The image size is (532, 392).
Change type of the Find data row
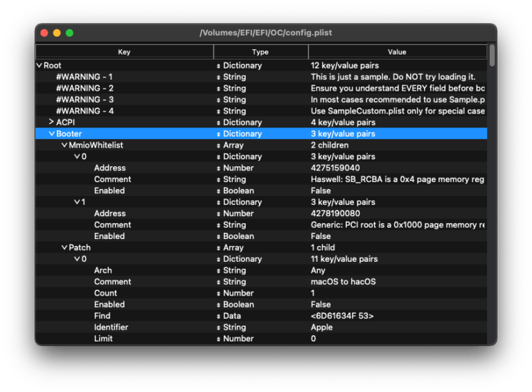coord(219,316)
